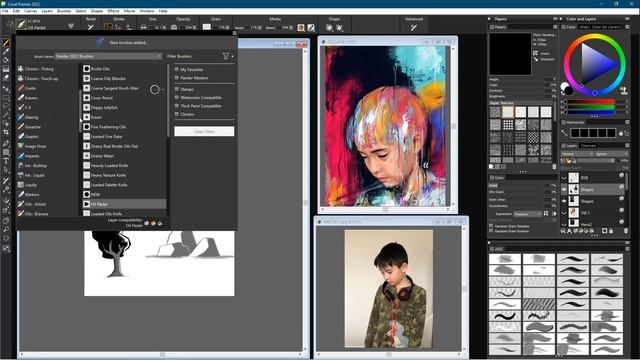Screen dimensions: 640x360
Task: Toggle visibility of the selected Shapes layer
Action: (x=564, y=189)
